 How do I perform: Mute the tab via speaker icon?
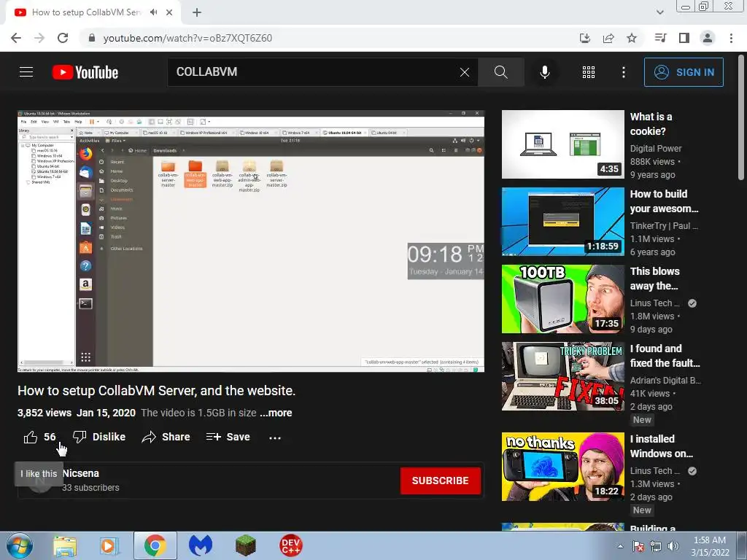click(x=153, y=12)
